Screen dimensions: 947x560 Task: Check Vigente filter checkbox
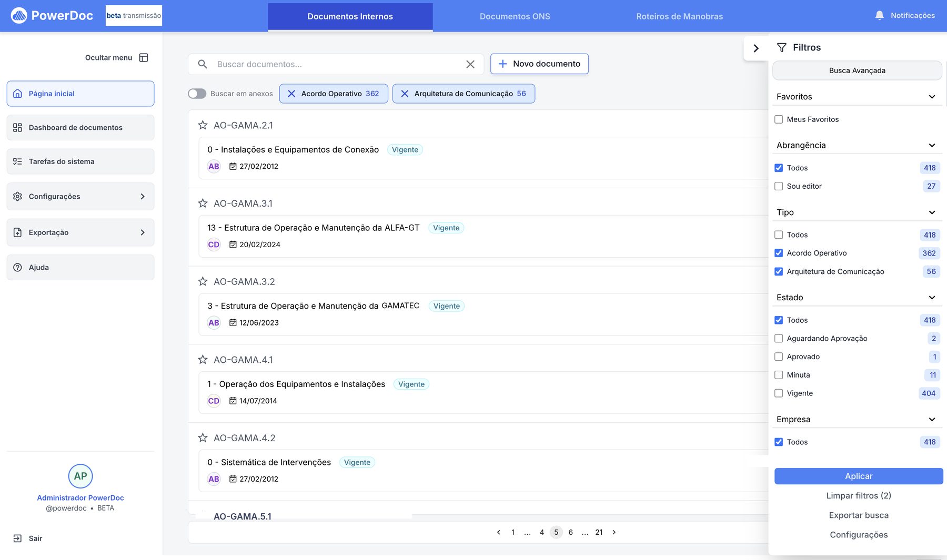click(x=779, y=393)
